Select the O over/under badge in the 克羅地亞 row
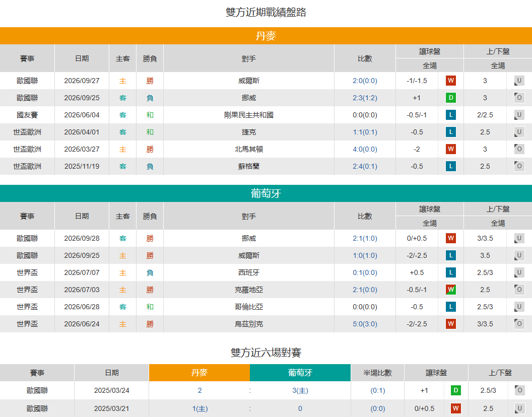Image resolution: width=532 pixels, height=417 pixels. pos(519,290)
